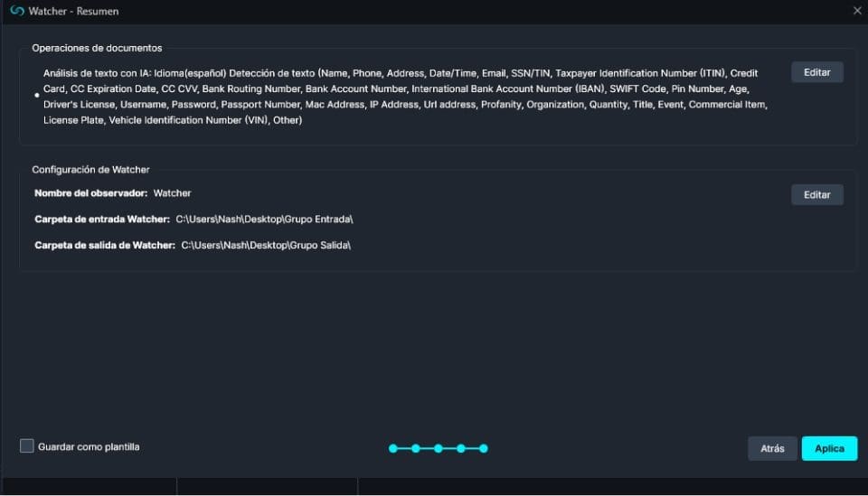Image resolution: width=868 pixels, height=496 pixels.
Task: Go to the middle step dot
Action: coord(439,448)
